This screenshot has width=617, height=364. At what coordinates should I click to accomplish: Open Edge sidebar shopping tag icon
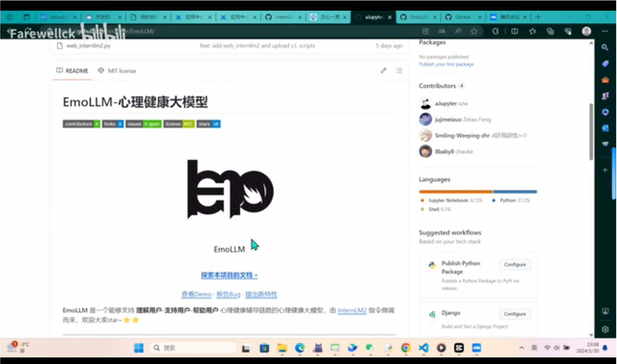605,64
